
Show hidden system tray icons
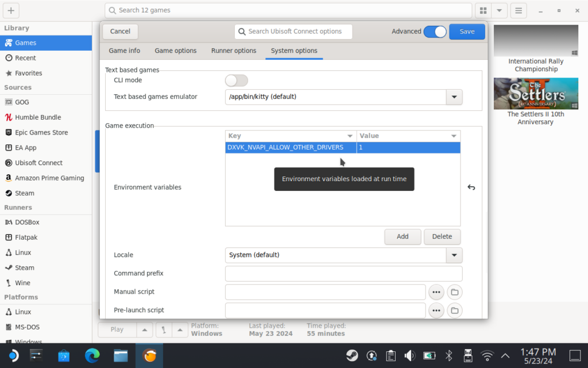505,355
